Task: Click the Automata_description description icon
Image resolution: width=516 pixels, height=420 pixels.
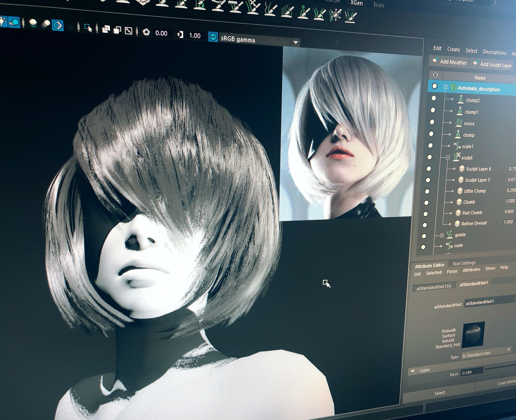Action: pos(453,88)
